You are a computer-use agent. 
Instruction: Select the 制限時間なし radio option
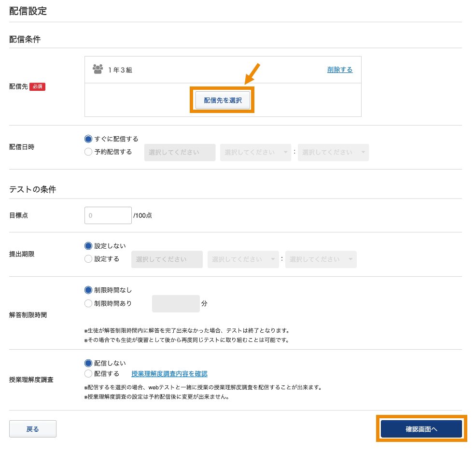[x=88, y=290]
